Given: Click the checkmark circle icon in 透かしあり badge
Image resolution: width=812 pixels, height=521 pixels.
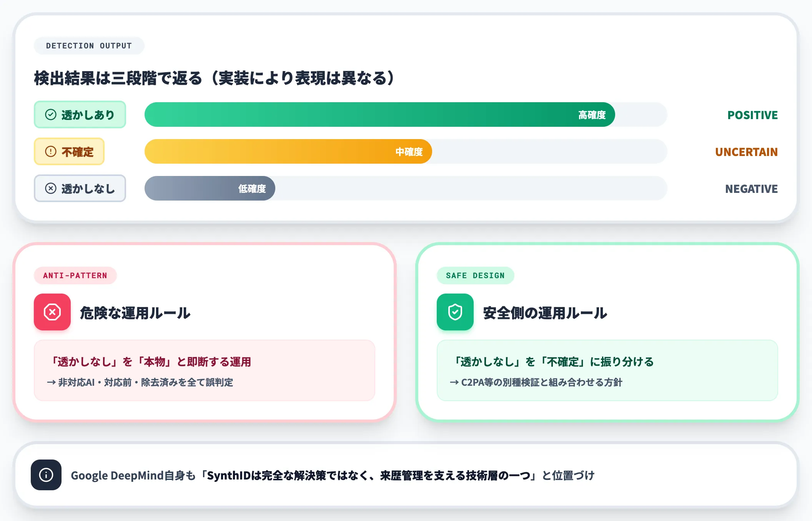Looking at the screenshot, I should 51,114.
